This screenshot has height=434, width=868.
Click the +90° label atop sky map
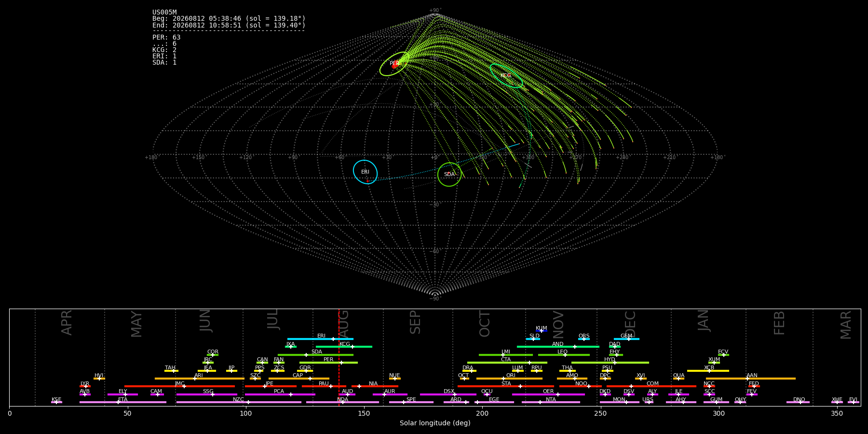coord(435,10)
